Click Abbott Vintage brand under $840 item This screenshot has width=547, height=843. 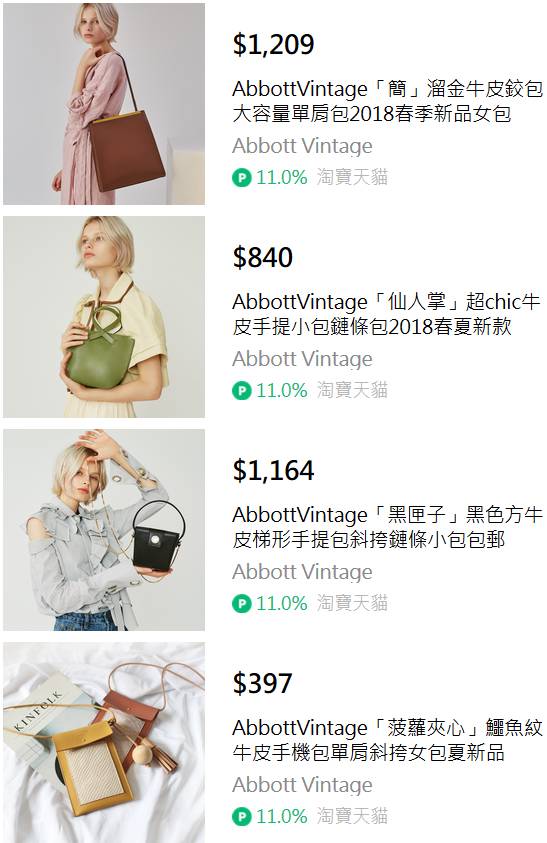point(302,359)
